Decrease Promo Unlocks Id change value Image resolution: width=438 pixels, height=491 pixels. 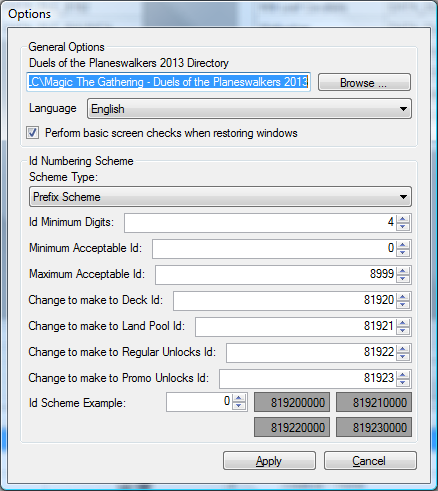[403, 383]
